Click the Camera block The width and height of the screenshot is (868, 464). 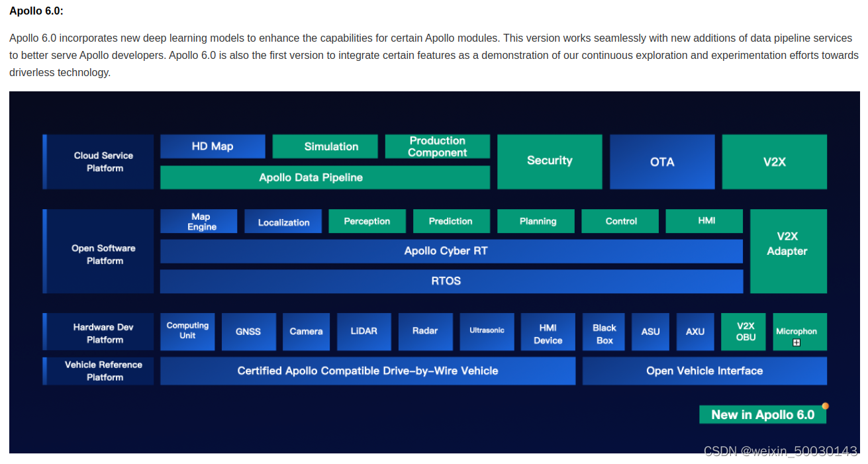coord(306,332)
